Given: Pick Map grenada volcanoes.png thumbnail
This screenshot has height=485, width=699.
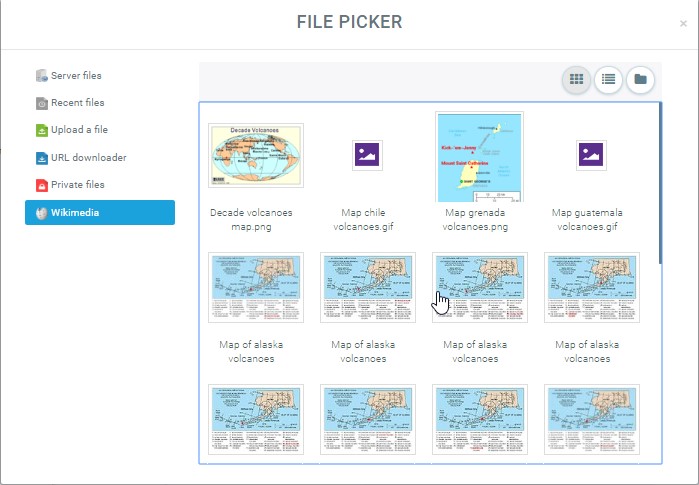Looking at the screenshot, I should tap(479, 157).
